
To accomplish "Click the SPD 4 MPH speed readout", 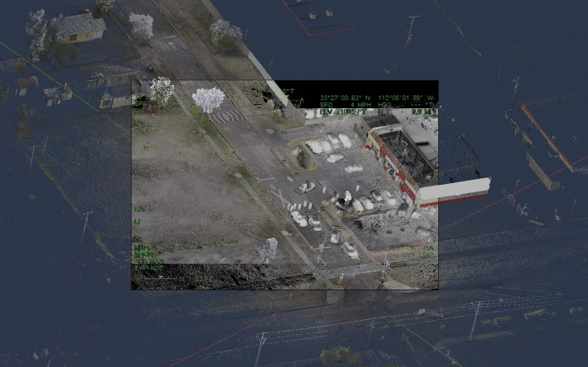I will [345, 105].
